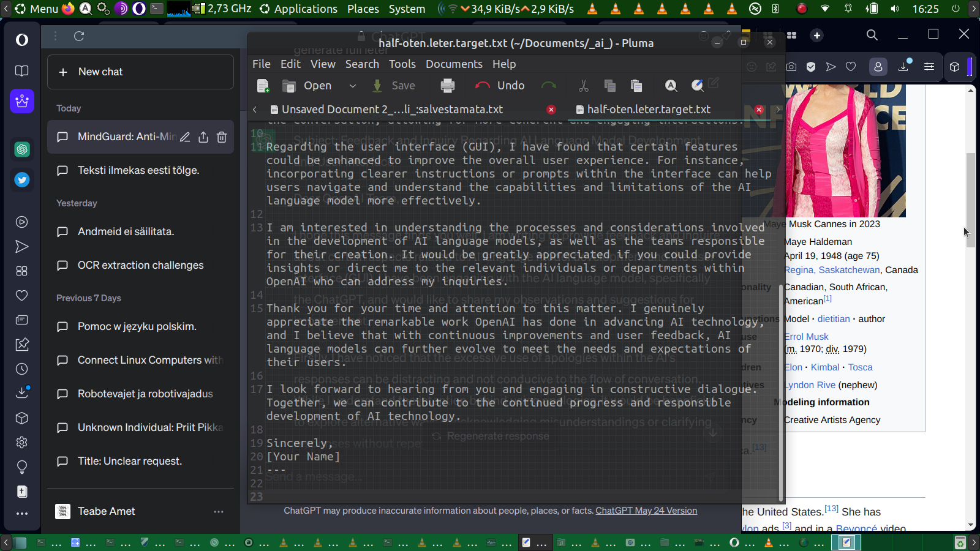
Task: Create a new document in Pluma
Action: pos(263,86)
